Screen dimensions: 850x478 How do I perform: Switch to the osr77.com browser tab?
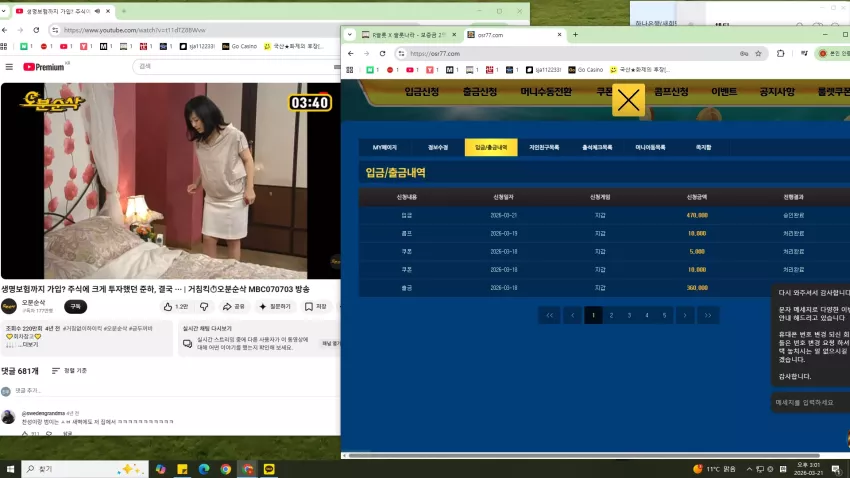click(514, 35)
